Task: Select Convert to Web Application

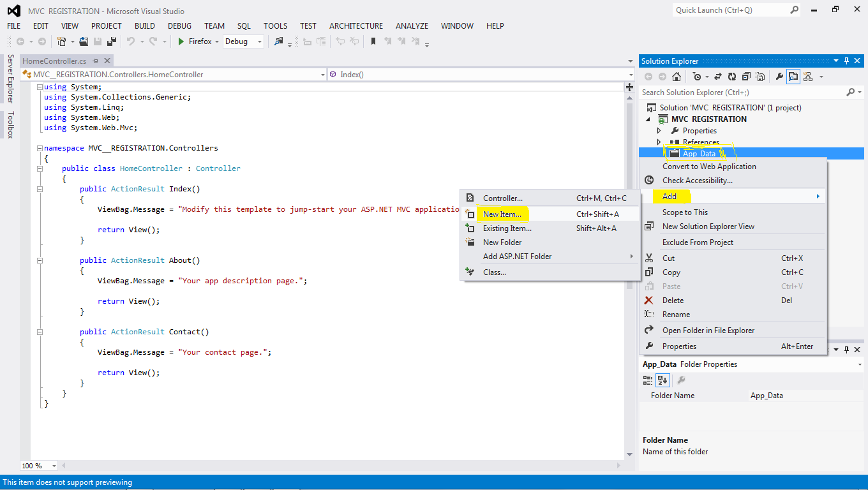Action: (733, 167)
